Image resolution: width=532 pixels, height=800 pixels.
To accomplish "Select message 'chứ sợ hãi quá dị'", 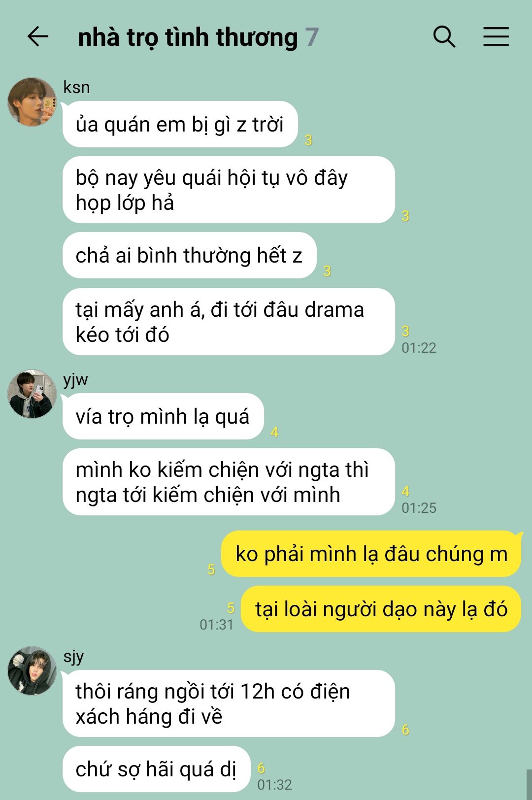I will [157, 769].
